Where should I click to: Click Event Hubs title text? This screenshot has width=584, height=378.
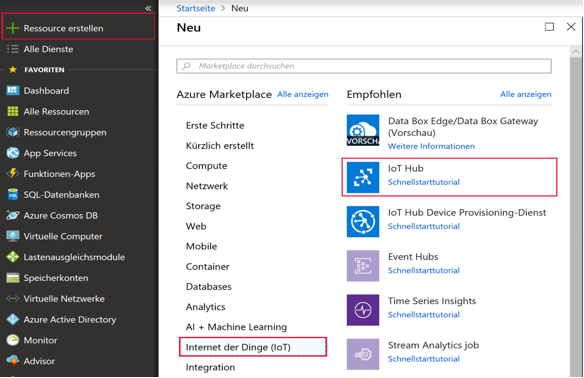point(413,257)
